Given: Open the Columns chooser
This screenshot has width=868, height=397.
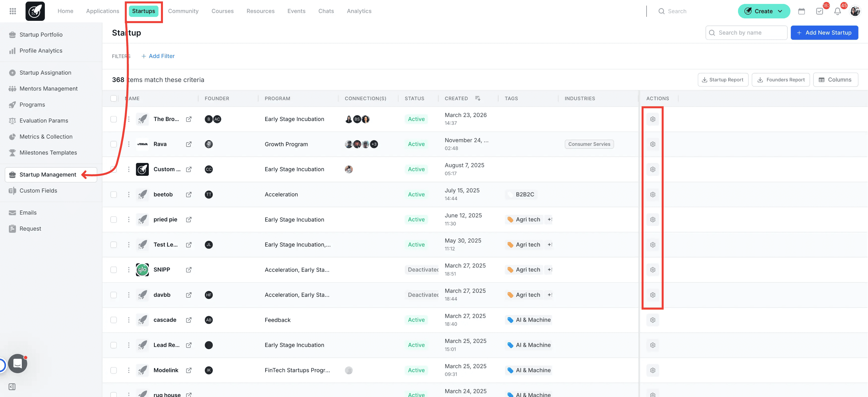Looking at the screenshot, I should (x=835, y=80).
